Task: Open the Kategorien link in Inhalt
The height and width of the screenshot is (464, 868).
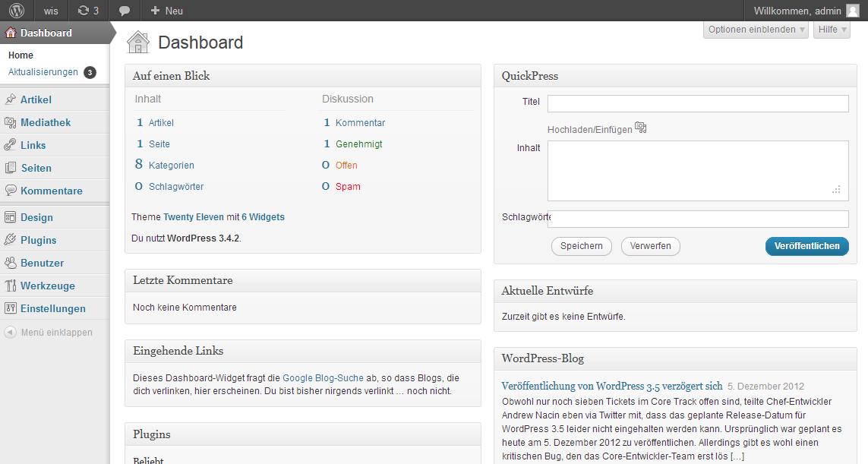Action: pos(171,165)
